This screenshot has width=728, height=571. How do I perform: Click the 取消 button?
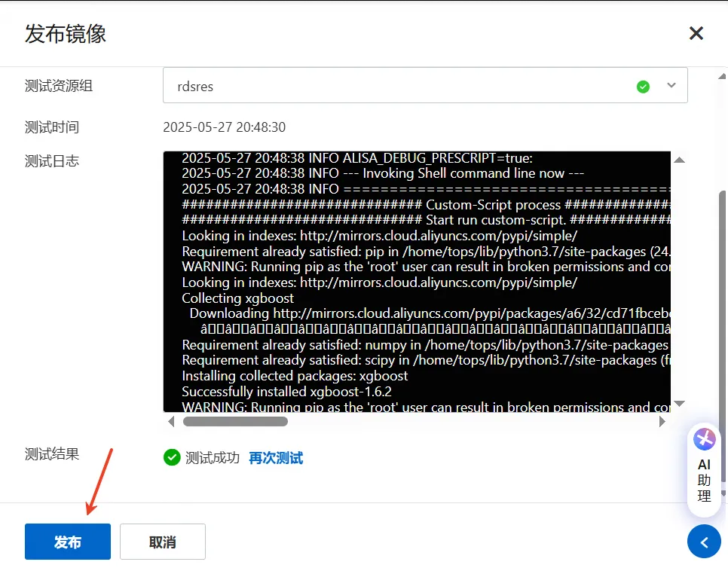[x=163, y=542]
